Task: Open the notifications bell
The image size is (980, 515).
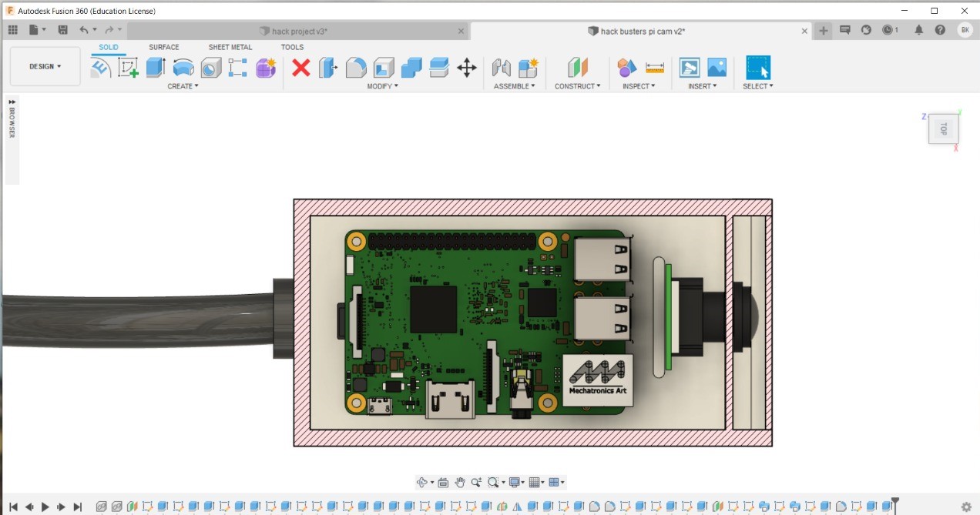Action: coord(918,30)
